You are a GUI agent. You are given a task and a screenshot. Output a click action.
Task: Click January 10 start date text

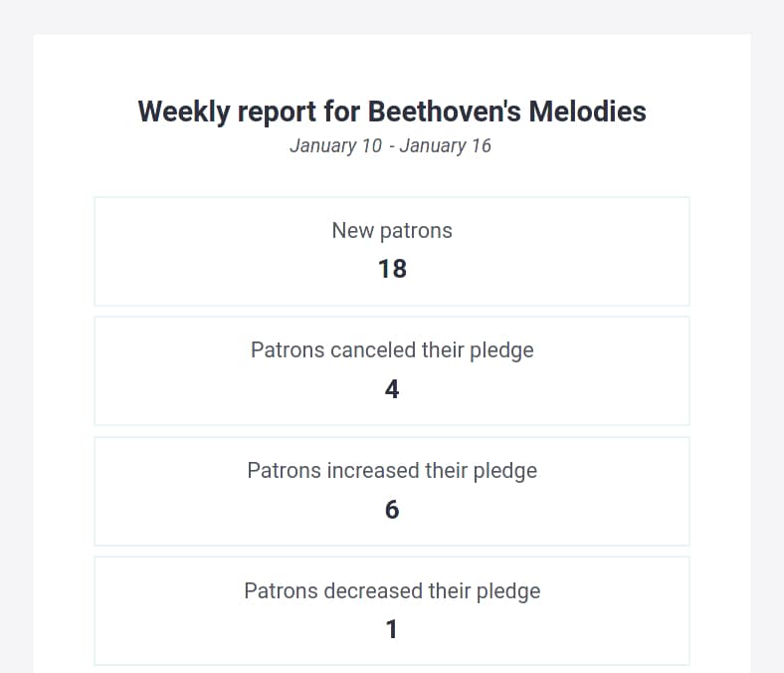336,146
